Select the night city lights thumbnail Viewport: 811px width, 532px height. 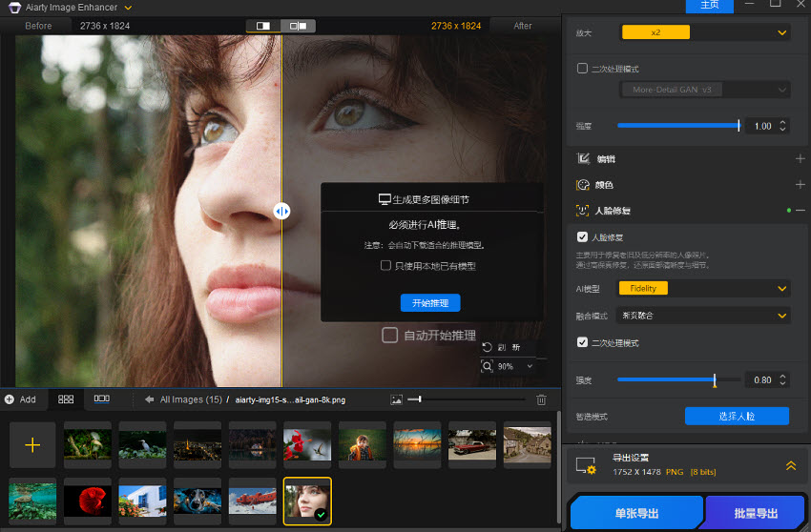click(x=198, y=444)
